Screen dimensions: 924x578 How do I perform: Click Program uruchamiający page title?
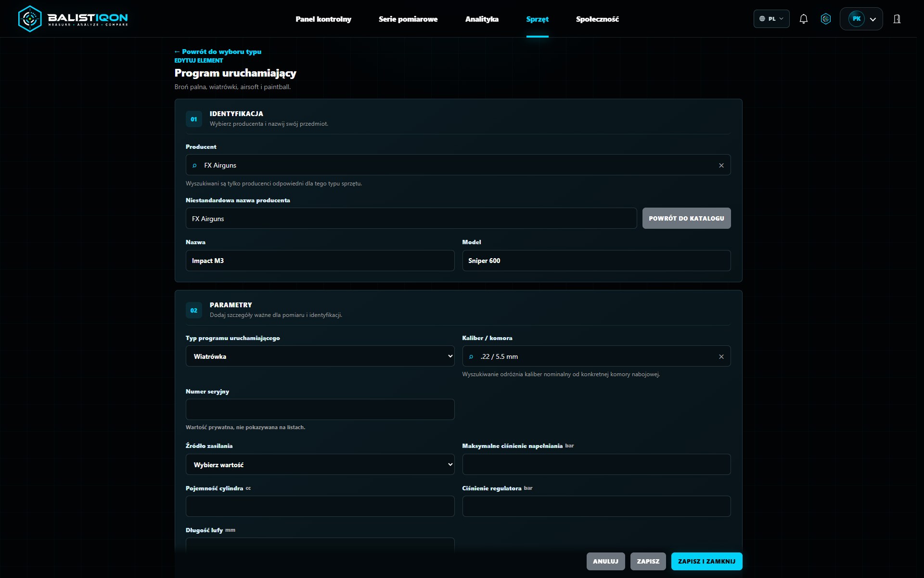[235, 73]
